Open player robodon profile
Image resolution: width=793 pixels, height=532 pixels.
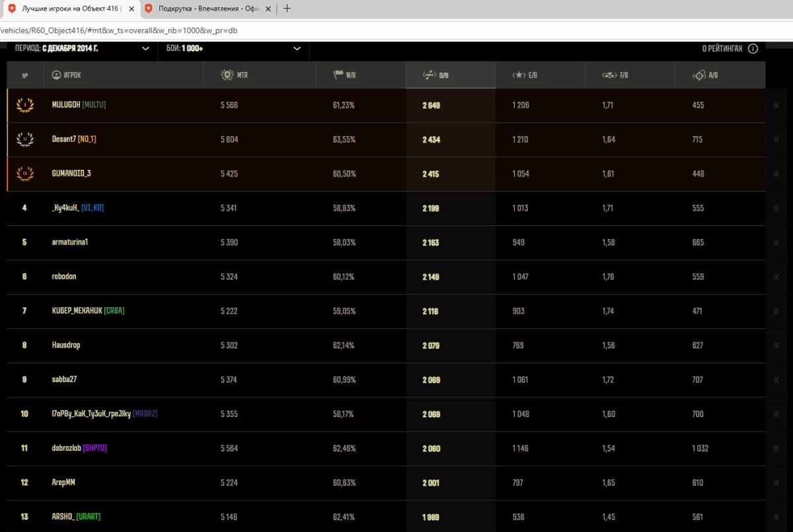[x=64, y=277]
